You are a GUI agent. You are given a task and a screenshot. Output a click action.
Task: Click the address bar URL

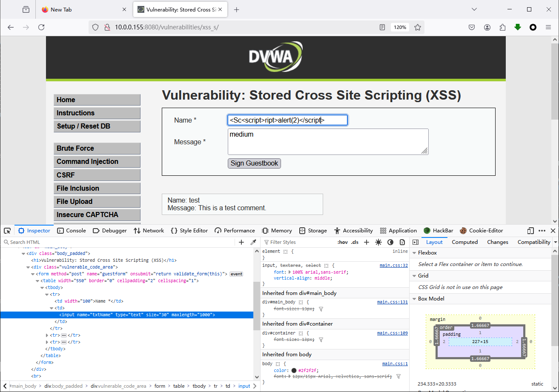pos(167,27)
